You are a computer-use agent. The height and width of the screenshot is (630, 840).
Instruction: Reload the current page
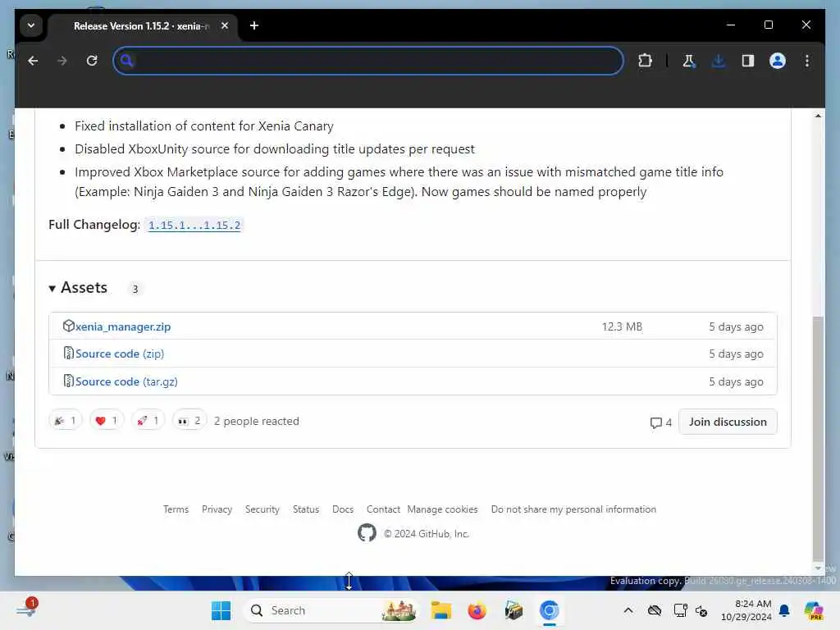92,61
